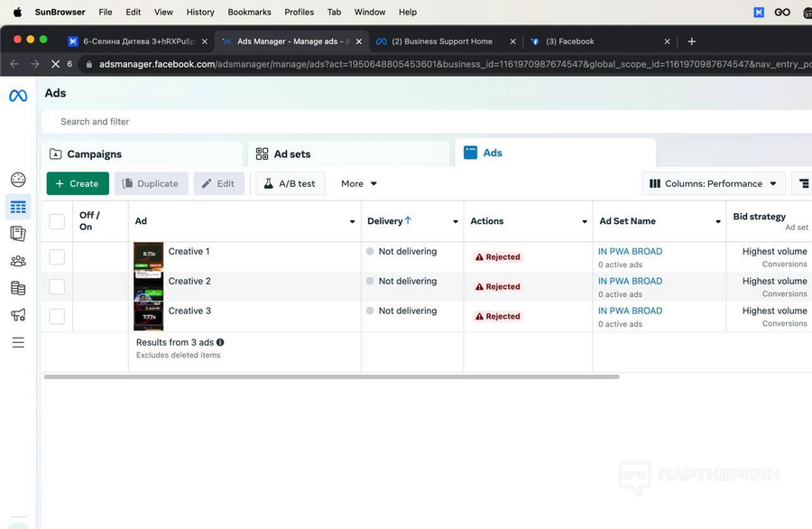Viewport: 812px width, 529px height.
Task: Open the Delivery column dropdown arrow
Action: (456, 222)
